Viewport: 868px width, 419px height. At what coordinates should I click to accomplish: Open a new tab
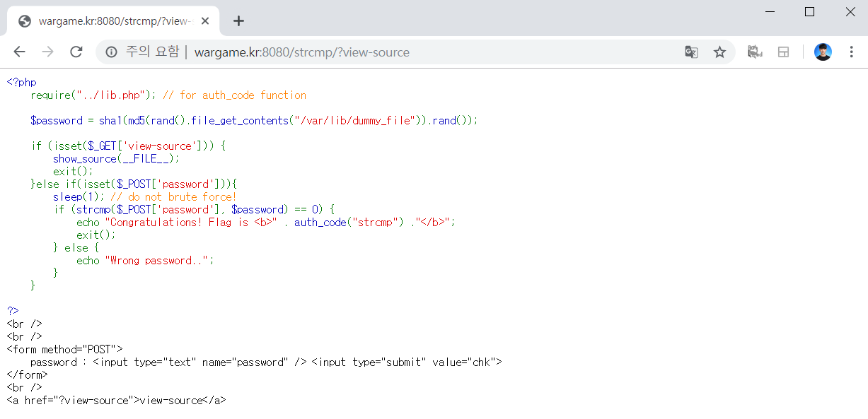coord(238,21)
